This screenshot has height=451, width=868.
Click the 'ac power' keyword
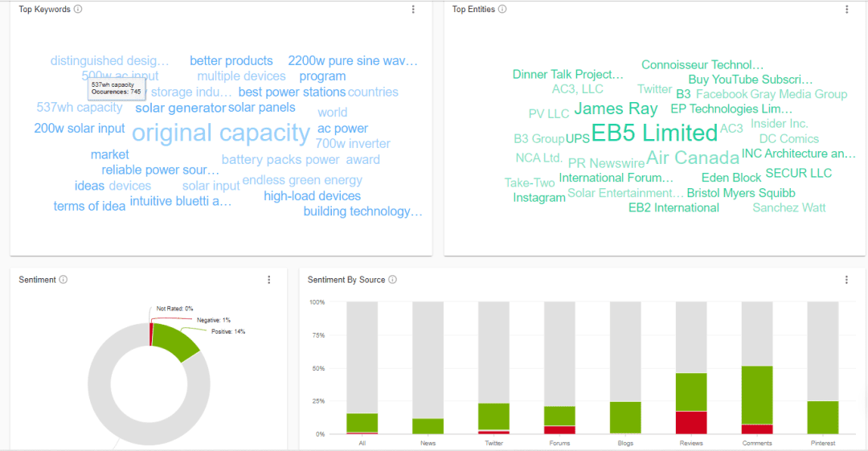(342, 129)
